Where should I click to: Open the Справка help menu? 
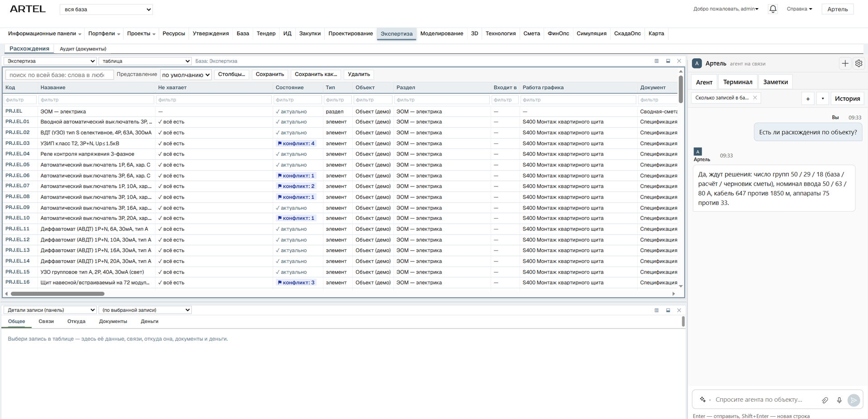(x=799, y=9)
